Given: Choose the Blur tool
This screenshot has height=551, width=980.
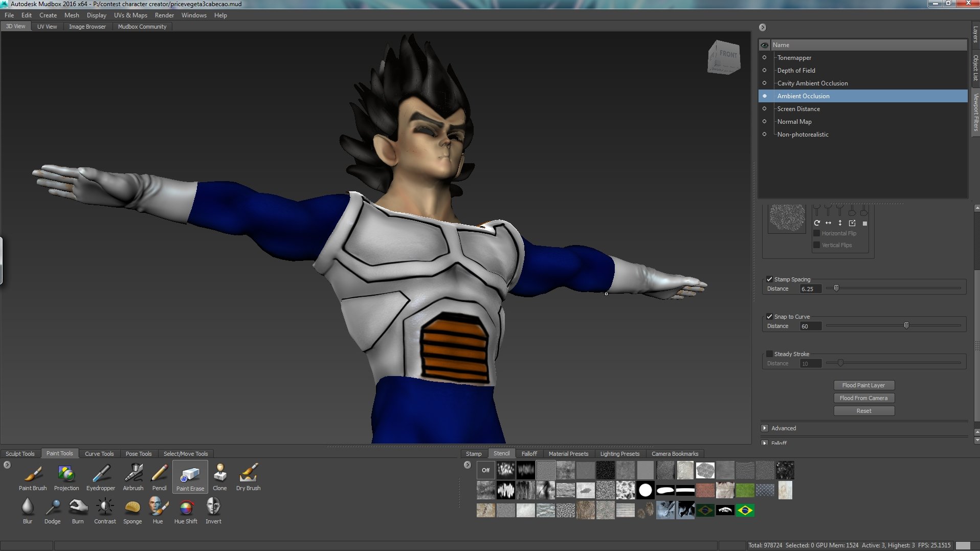Looking at the screenshot, I should pyautogui.click(x=28, y=511).
